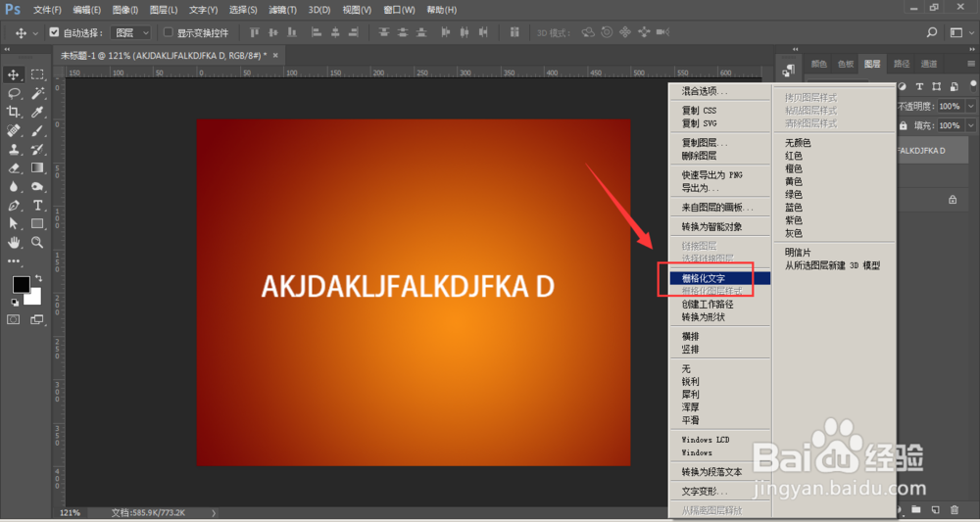Viewport: 980px width, 522px height.
Task: Toggle Quick Mask mode icon
Action: 13,319
